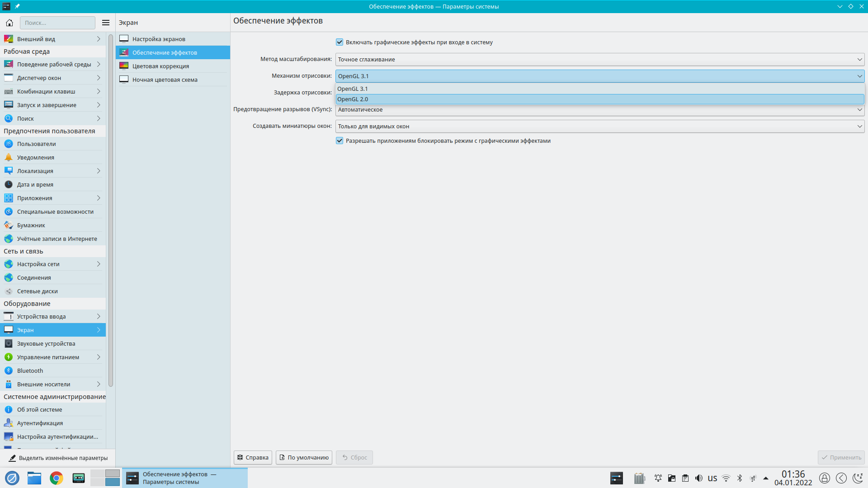Screen dimensions: 868x488
Task: Choose OpenGL 3.1 in the dropdown list
Action: click(353, 89)
